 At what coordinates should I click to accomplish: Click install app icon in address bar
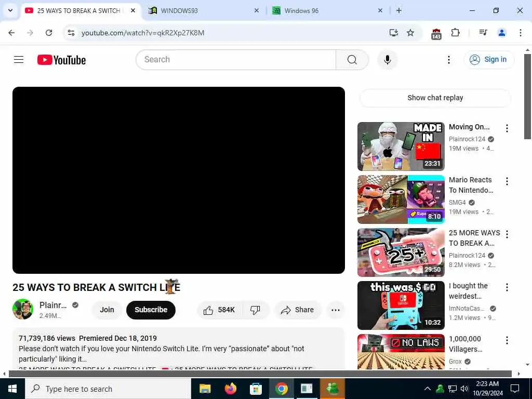pos(394,33)
